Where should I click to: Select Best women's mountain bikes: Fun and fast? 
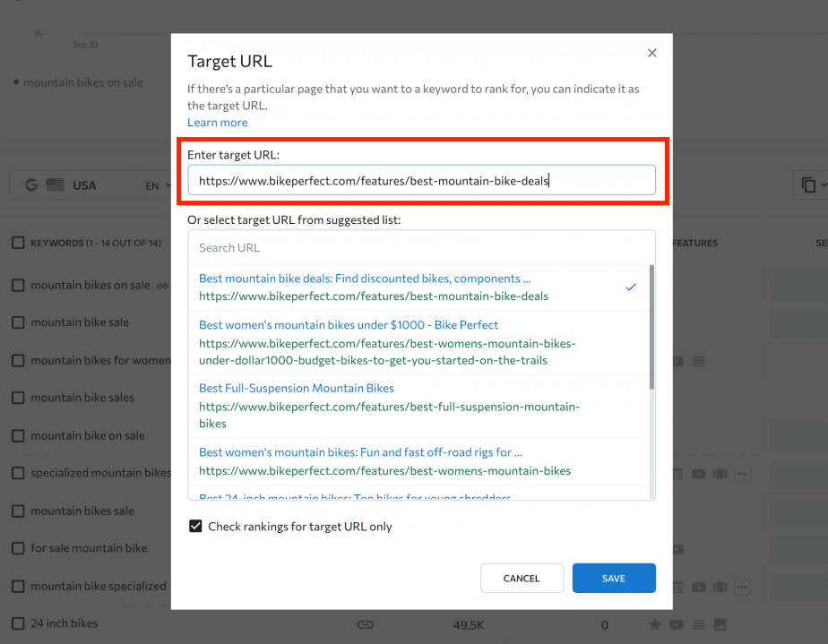418,461
